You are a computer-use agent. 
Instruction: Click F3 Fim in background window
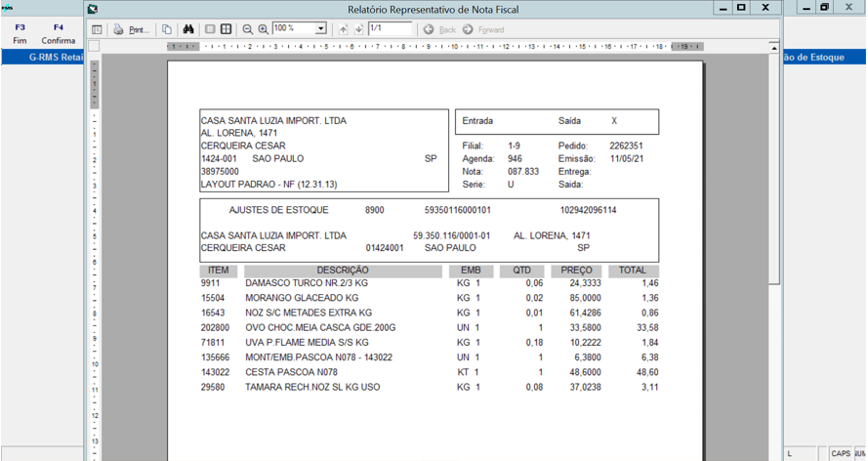pyautogui.click(x=20, y=34)
